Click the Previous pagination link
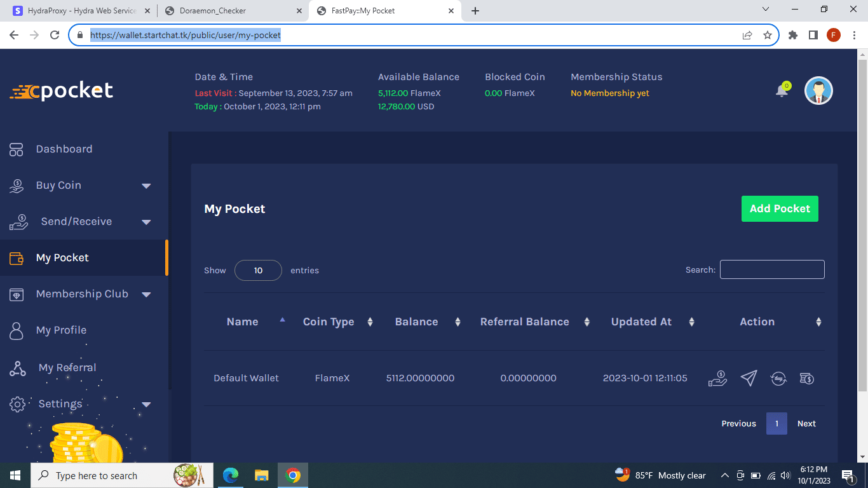Screen dimensions: 868x488 [x=738, y=424]
